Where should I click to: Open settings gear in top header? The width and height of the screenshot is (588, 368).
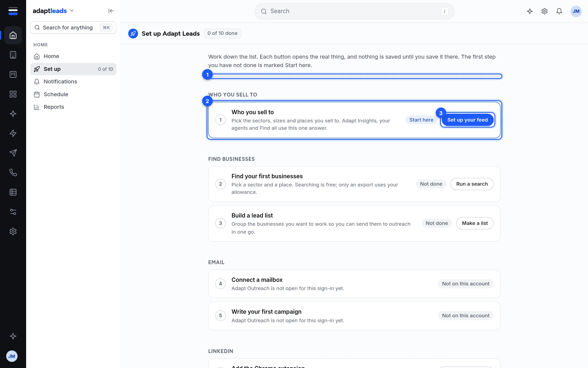tap(544, 11)
